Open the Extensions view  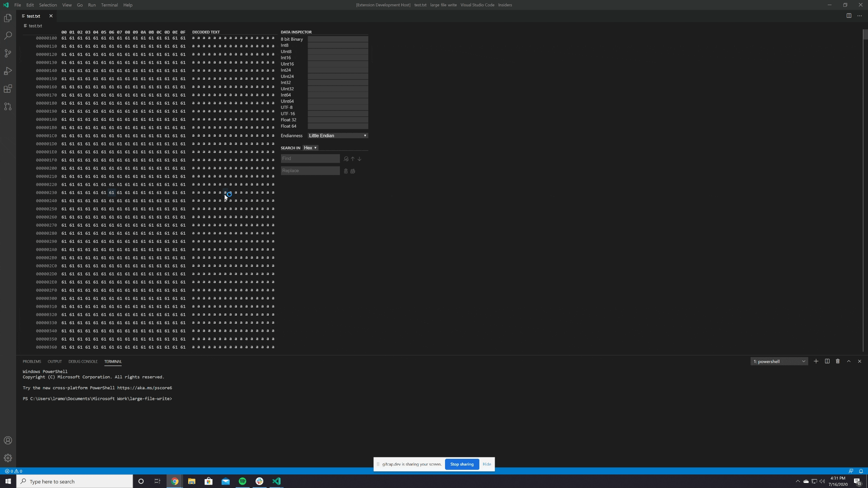point(8,89)
